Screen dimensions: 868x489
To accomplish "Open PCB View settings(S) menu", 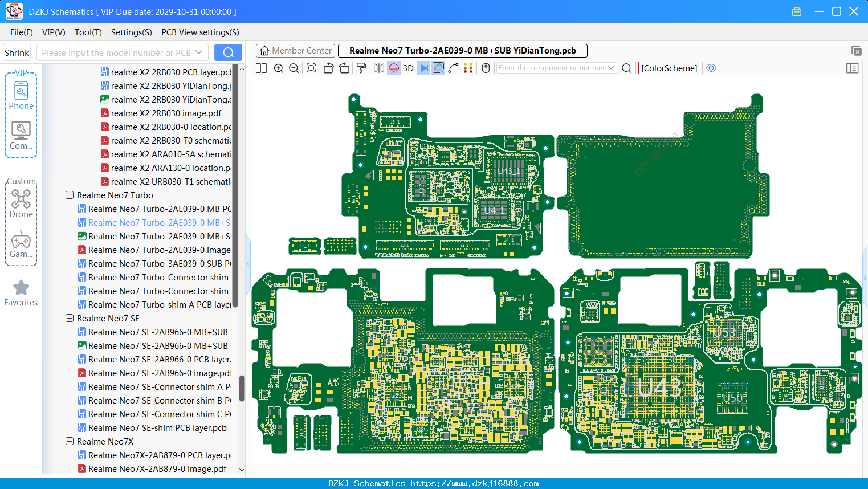I will [200, 32].
